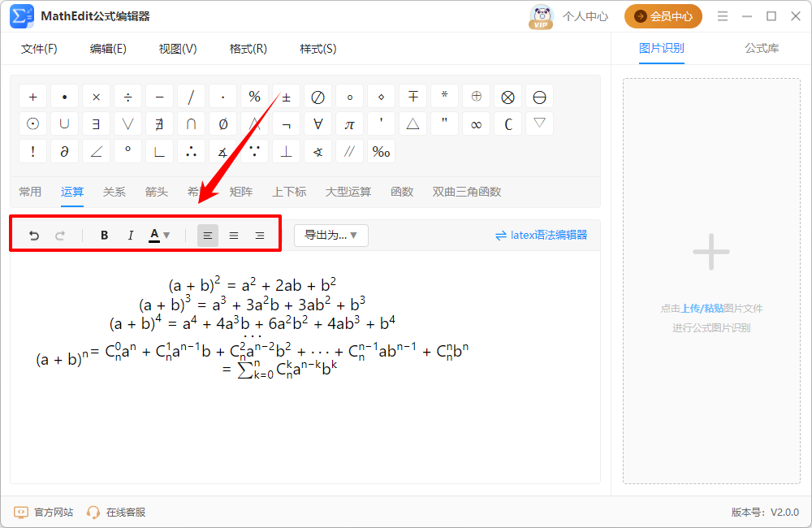Switch to the 双曲三角函数 tab

point(467,192)
